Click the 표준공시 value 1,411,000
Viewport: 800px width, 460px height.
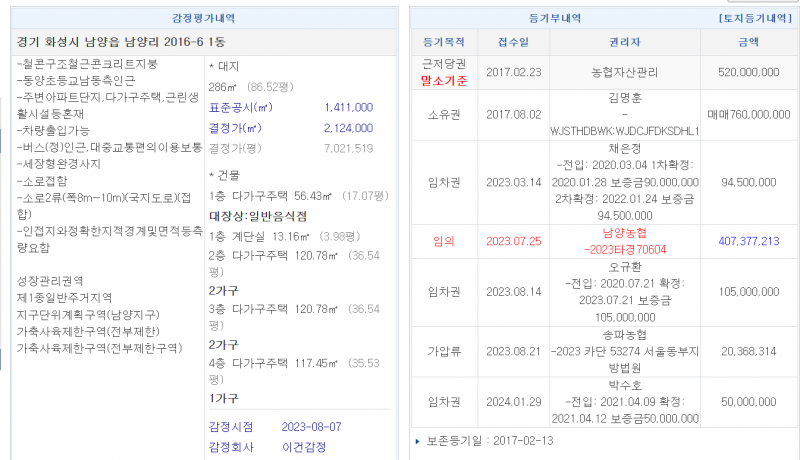349,107
